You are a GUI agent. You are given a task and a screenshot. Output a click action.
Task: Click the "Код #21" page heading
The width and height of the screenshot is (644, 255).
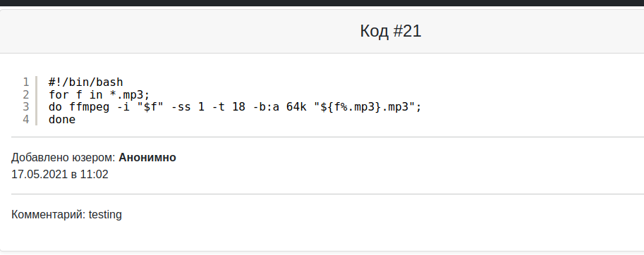(391, 31)
